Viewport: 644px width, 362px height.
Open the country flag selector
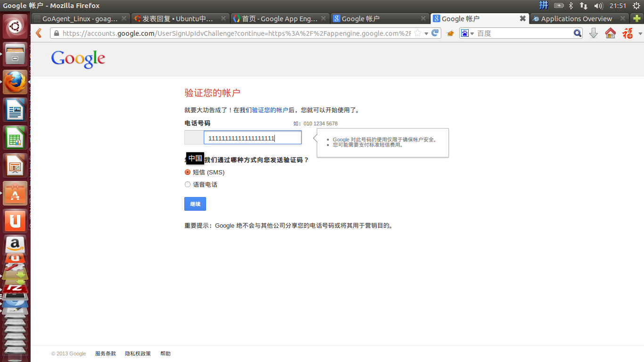tap(194, 138)
